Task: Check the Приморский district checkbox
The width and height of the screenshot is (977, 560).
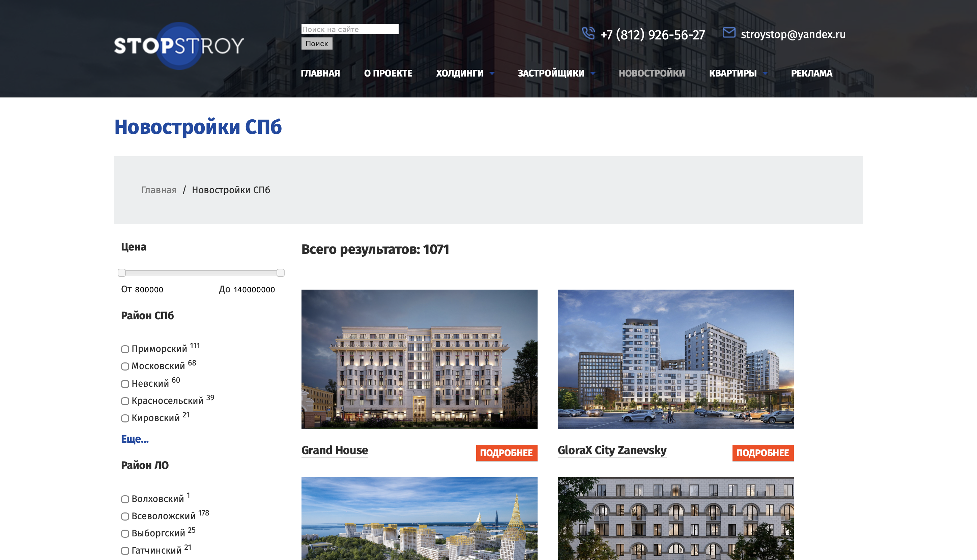Action: 125,349
